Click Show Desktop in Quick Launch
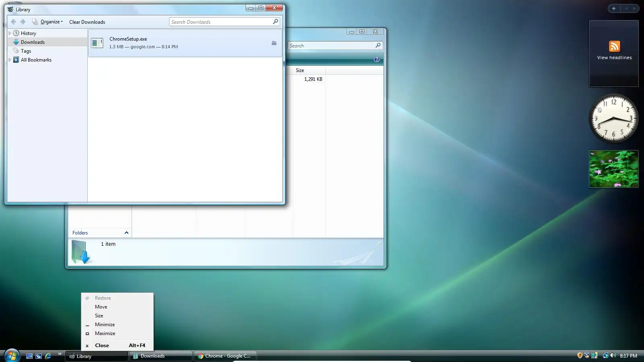Image resolution: width=644 pixels, height=362 pixels. (29, 356)
